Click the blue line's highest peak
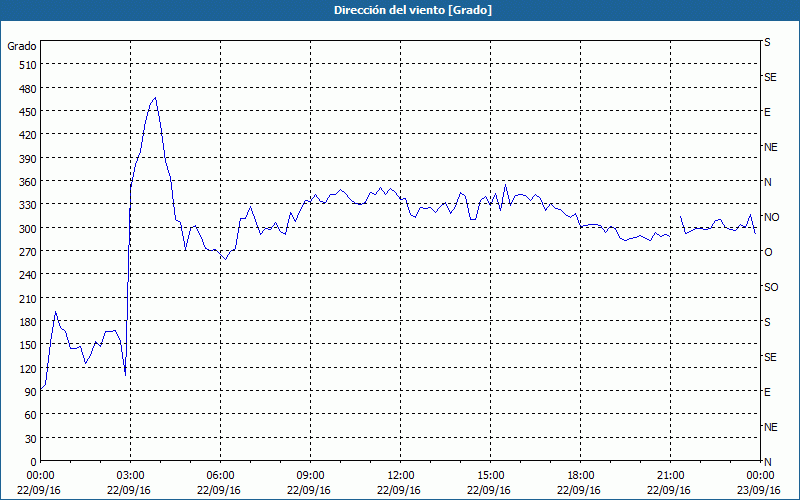This screenshot has height=500, width=800. click(x=155, y=97)
